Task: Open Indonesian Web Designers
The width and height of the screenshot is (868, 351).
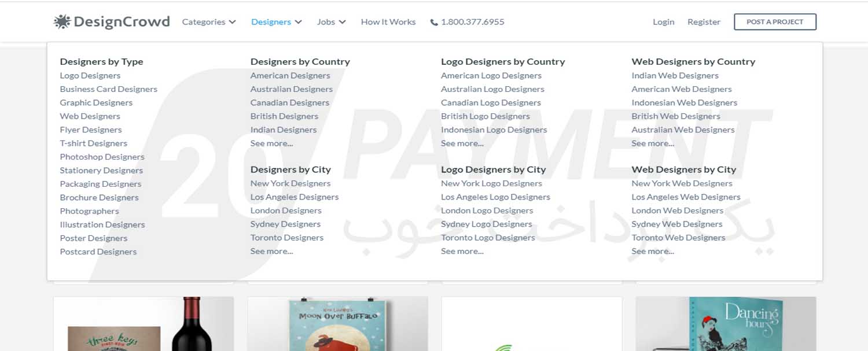Action: [685, 103]
